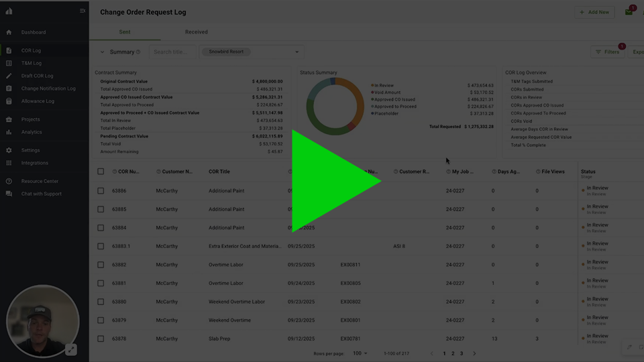Open the mail notifications icon
The image size is (644, 362).
pos(629,12)
